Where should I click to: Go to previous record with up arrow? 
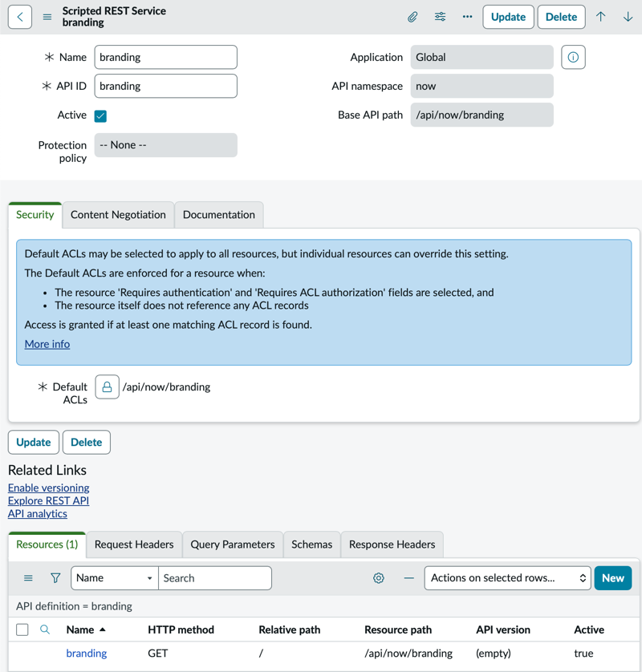pos(600,17)
